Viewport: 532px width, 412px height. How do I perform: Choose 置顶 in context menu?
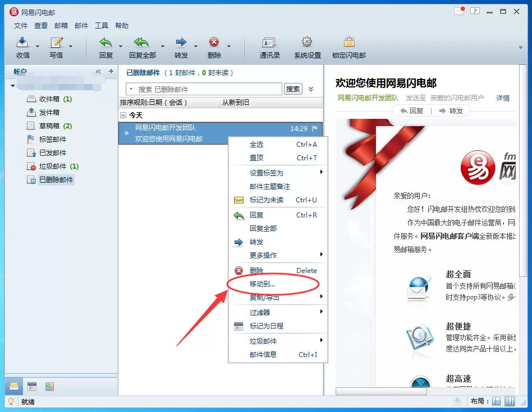click(x=278, y=158)
